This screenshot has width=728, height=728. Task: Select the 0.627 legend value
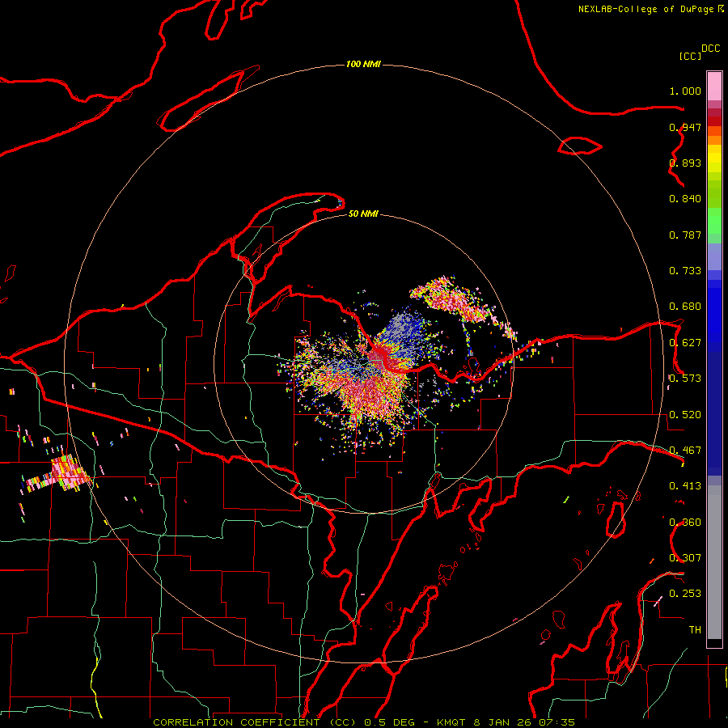pos(685,343)
